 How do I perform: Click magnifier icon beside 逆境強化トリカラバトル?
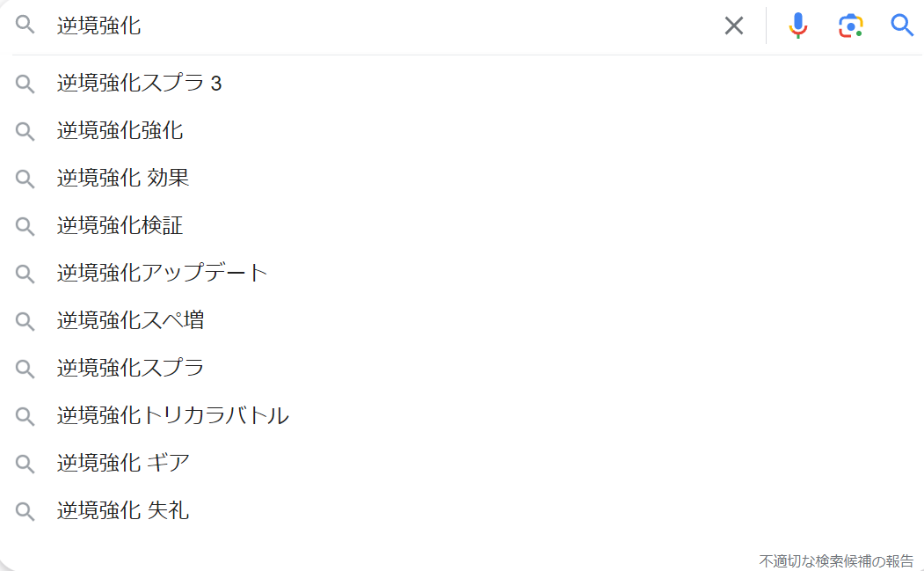coord(25,415)
